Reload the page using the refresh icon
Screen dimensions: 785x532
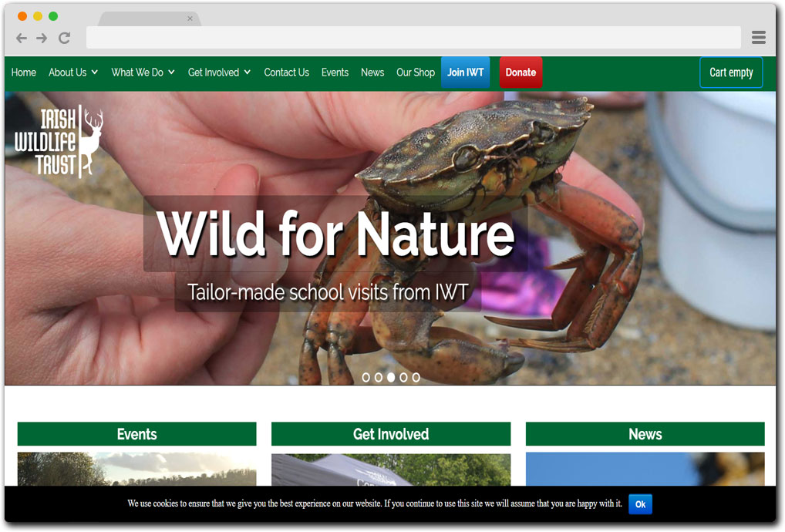point(65,37)
